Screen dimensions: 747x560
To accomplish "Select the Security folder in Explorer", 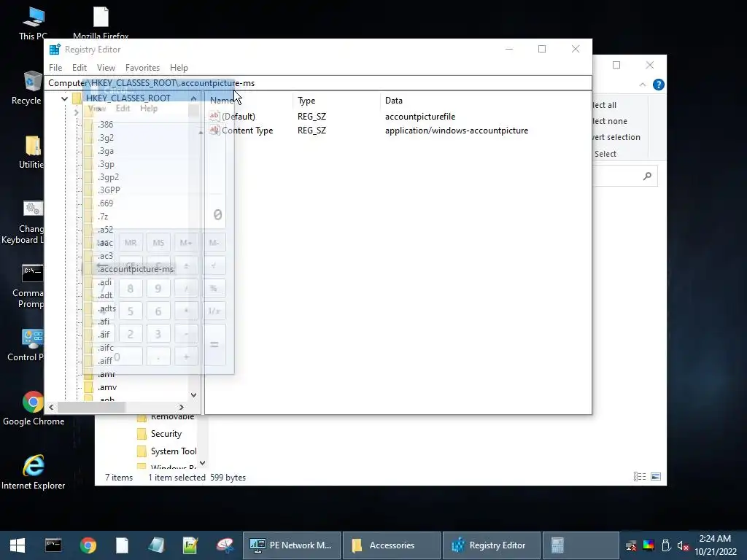I will (166, 434).
